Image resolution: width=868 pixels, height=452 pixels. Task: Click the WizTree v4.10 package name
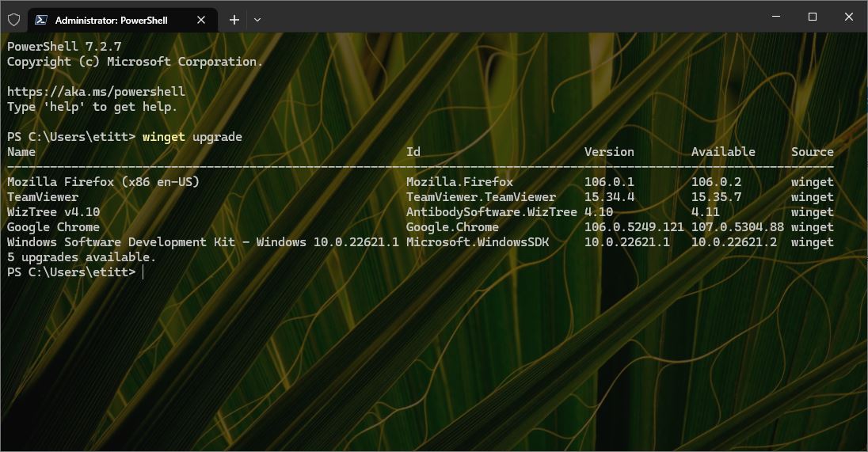[x=53, y=212]
